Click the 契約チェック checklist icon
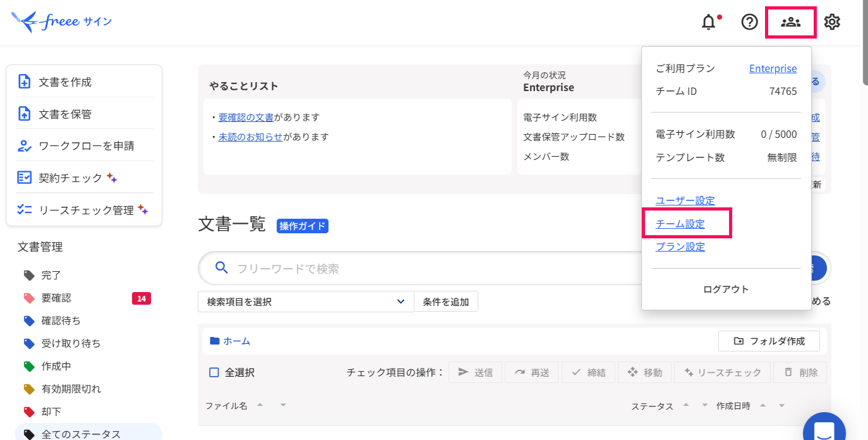The height and width of the screenshot is (440, 868). [24, 178]
